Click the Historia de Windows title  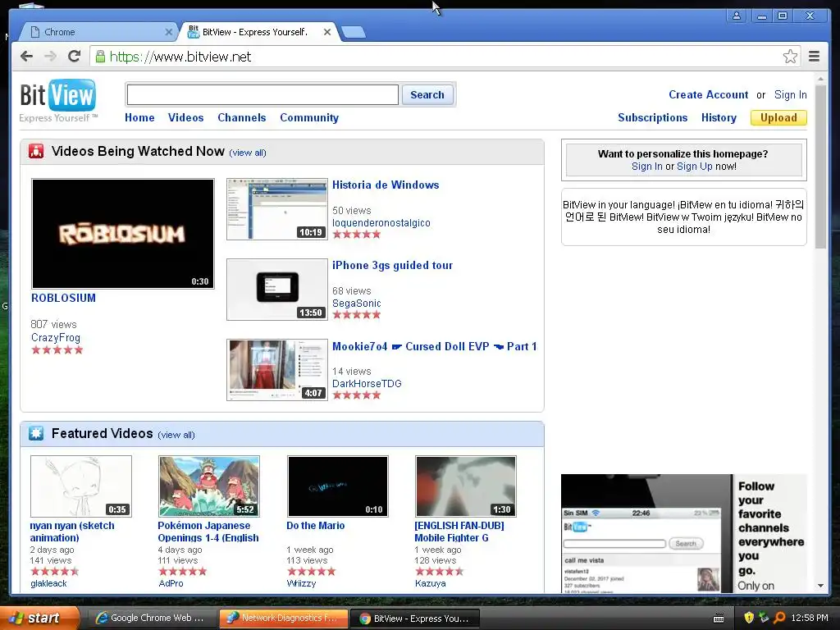pyautogui.click(x=386, y=185)
